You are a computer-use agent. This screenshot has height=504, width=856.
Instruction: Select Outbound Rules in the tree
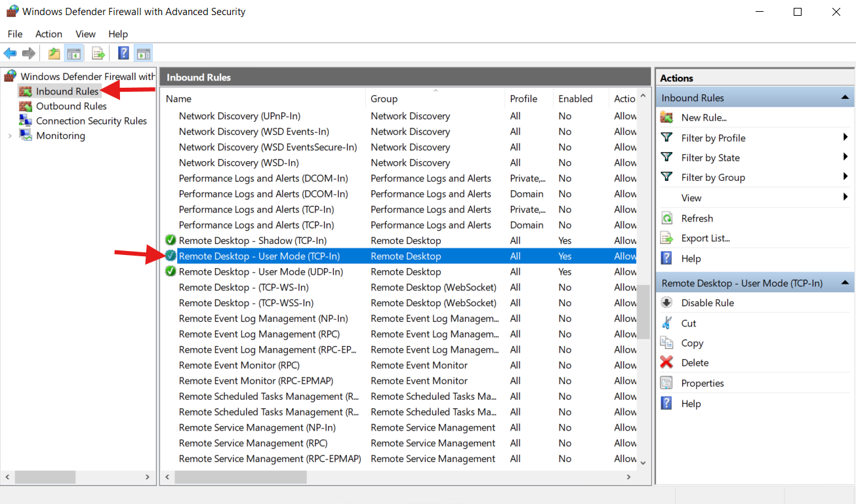(x=71, y=106)
